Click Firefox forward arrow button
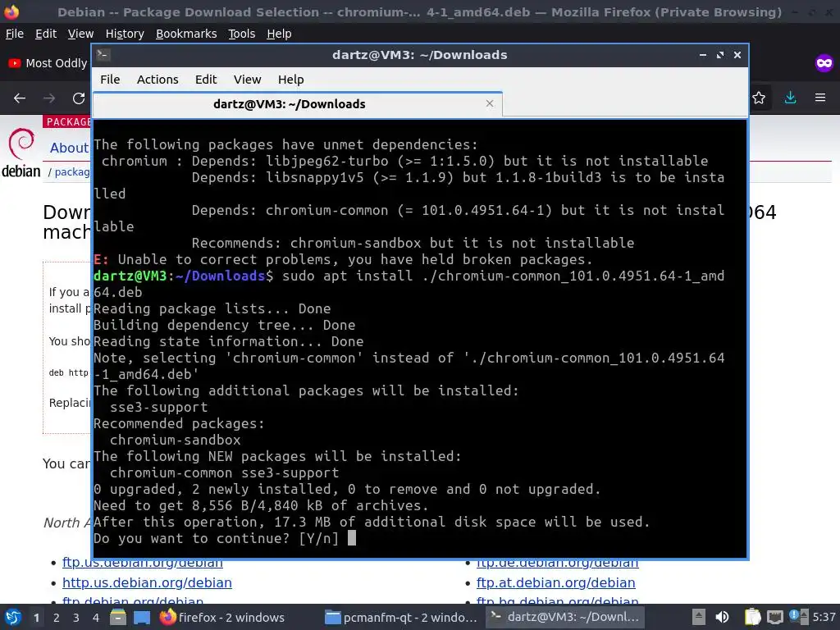 [49, 98]
